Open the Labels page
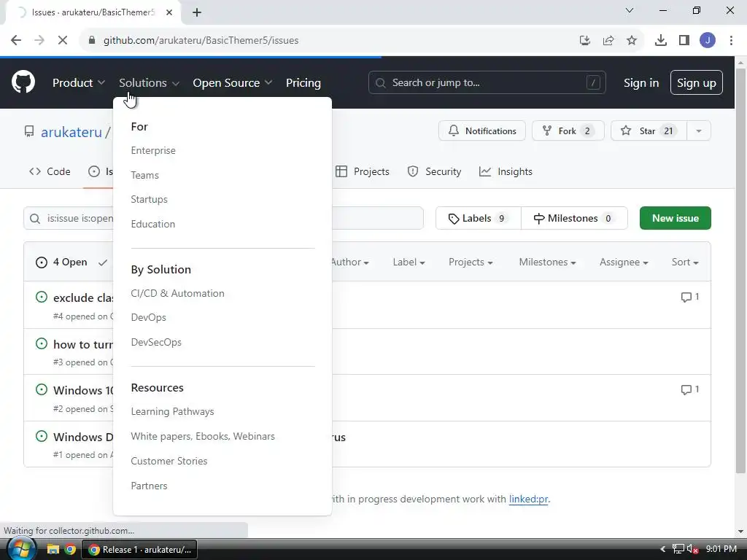 pyautogui.click(x=479, y=218)
